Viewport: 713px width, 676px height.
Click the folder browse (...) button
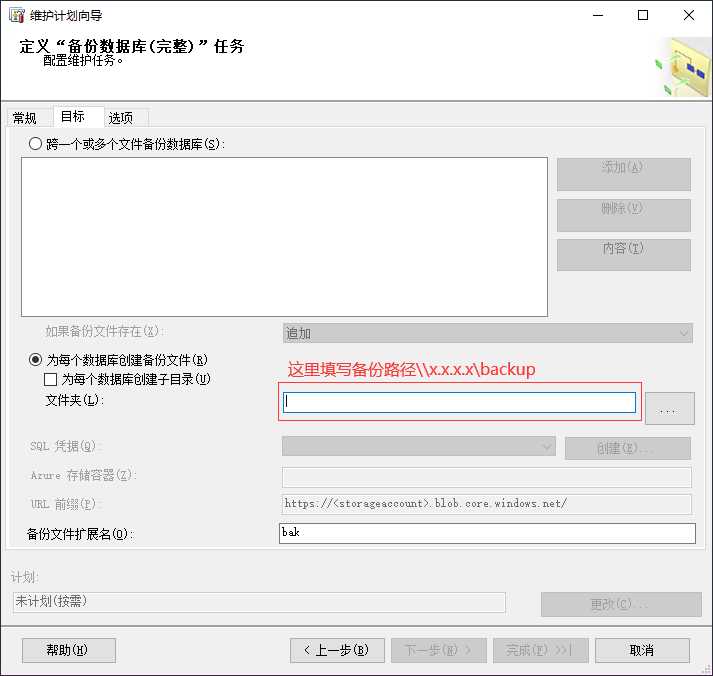[670, 408]
